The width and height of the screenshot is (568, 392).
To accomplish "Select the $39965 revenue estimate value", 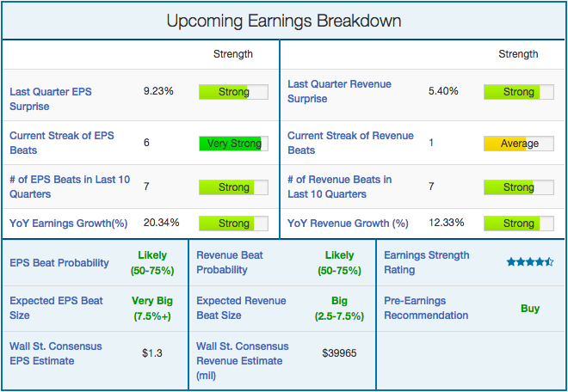I will pyautogui.click(x=339, y=352).
